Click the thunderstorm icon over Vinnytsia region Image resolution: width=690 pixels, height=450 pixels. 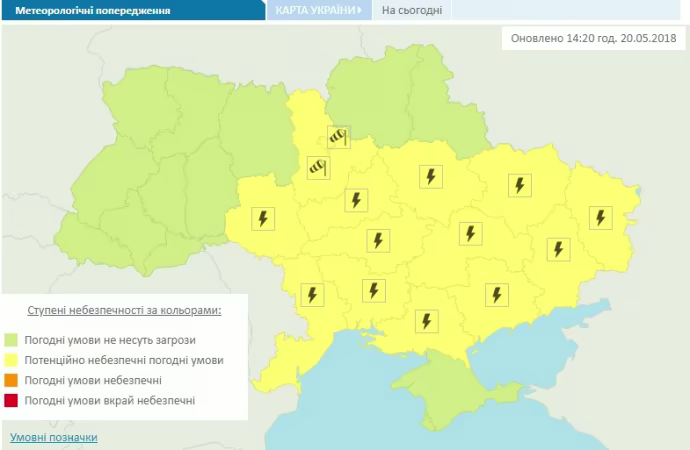pos(263,219)
